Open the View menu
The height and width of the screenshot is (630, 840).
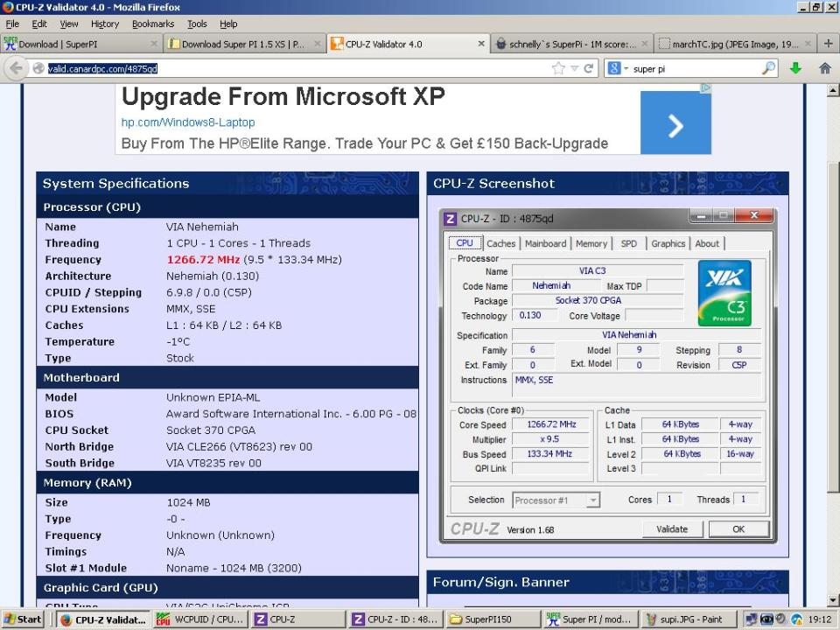point(68,24)
